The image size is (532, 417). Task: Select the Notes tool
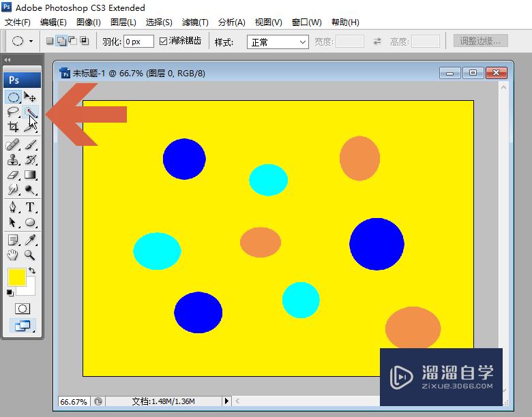13,240
